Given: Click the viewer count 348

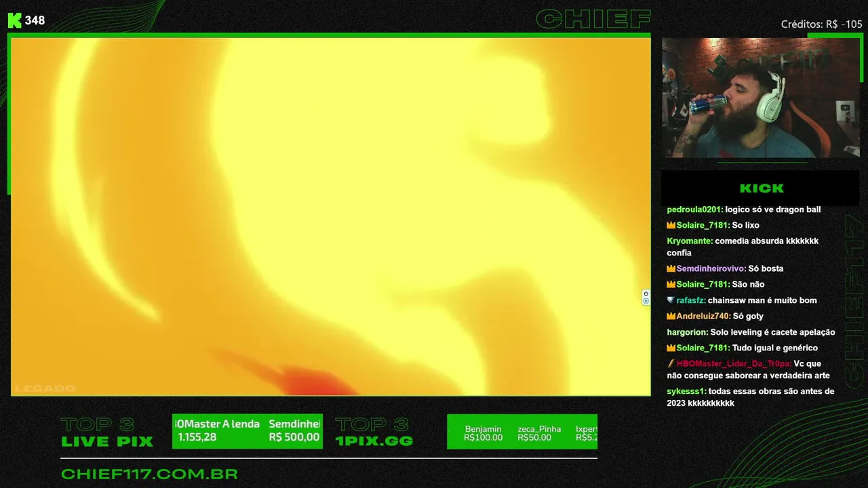Looking at the screenshot, I should [35, 20].
